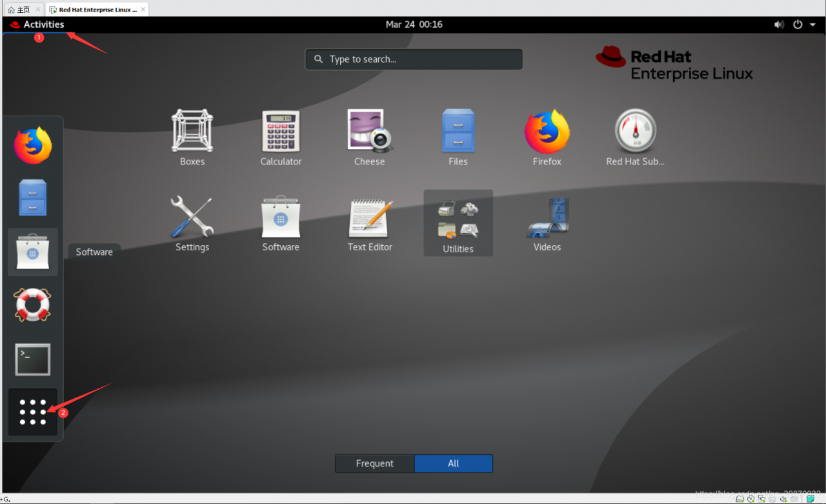Open the Cheese webcam app
This screenshot has height=504, width=826.
click(370, 137)
